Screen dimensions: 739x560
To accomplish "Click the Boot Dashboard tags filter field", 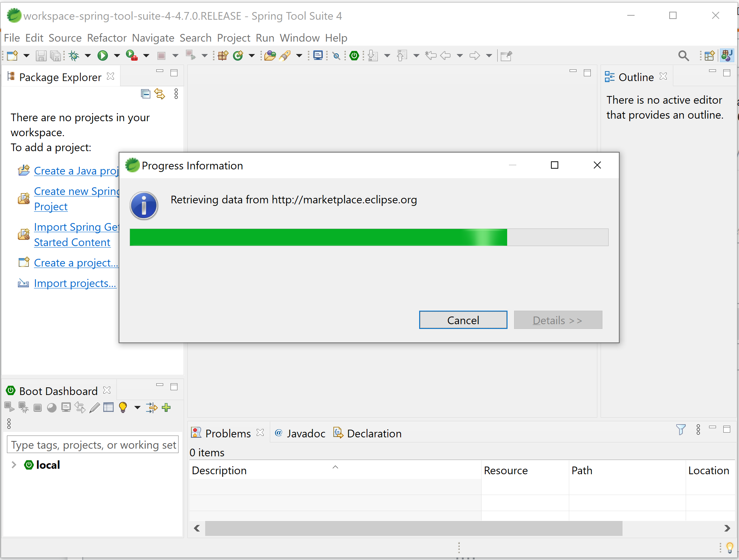I will pyautogui.click(x=93, y=445).
